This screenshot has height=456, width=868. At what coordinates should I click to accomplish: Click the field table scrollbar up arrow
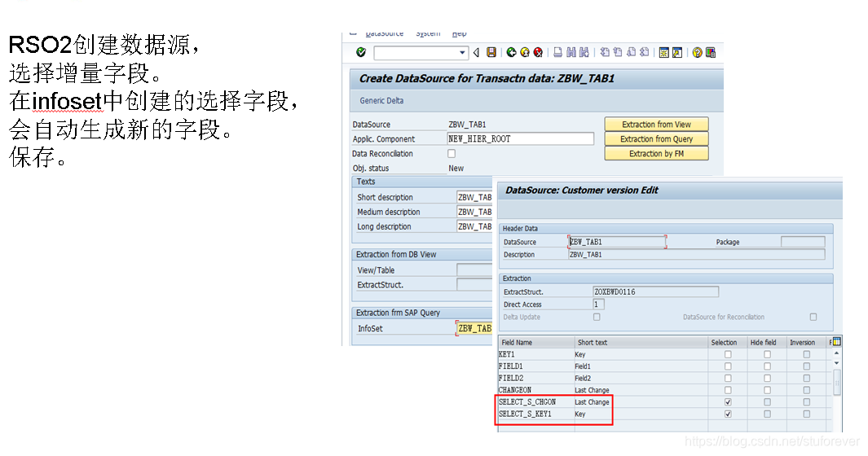pyautogui.click(x=836, y=353)
